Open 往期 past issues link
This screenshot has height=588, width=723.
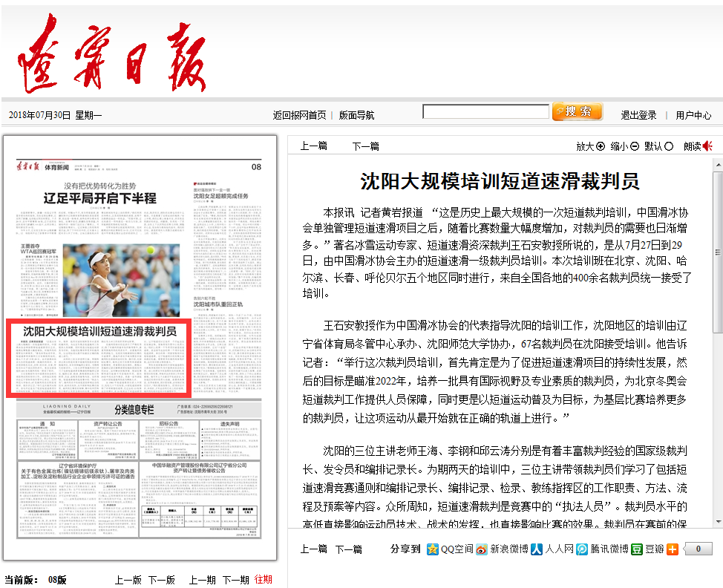tap(264, 580)
